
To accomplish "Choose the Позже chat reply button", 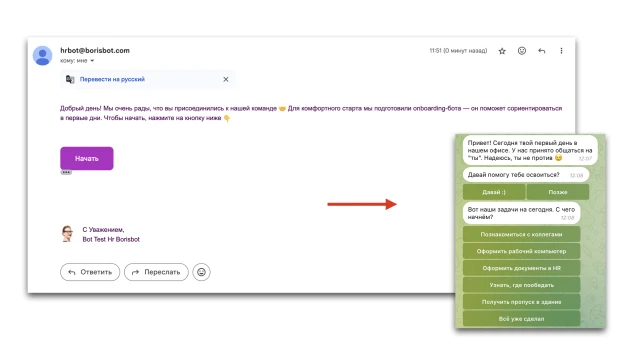I will point(558,192).
